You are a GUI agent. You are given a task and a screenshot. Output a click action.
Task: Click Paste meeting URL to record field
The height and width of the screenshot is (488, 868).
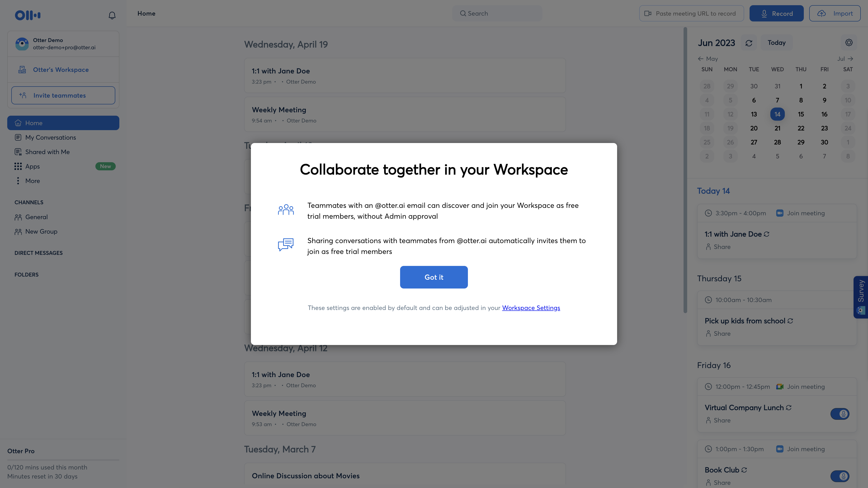tap(691, 14)
